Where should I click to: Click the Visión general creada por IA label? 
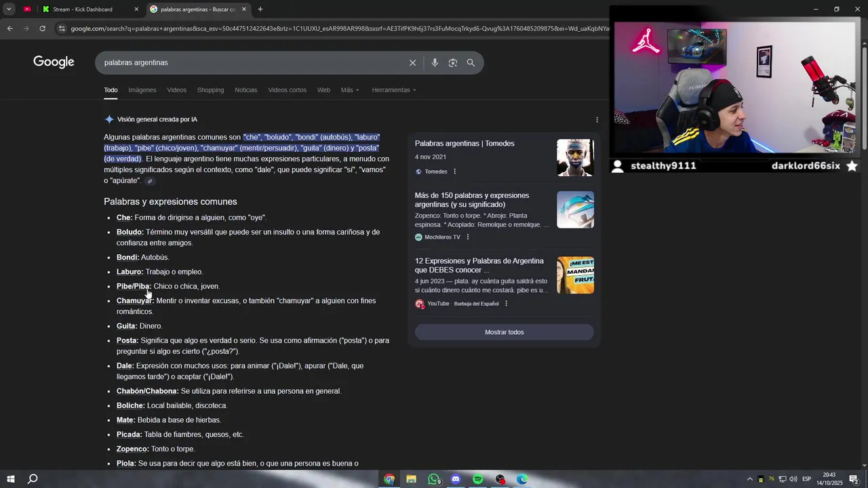pos(157,119)
